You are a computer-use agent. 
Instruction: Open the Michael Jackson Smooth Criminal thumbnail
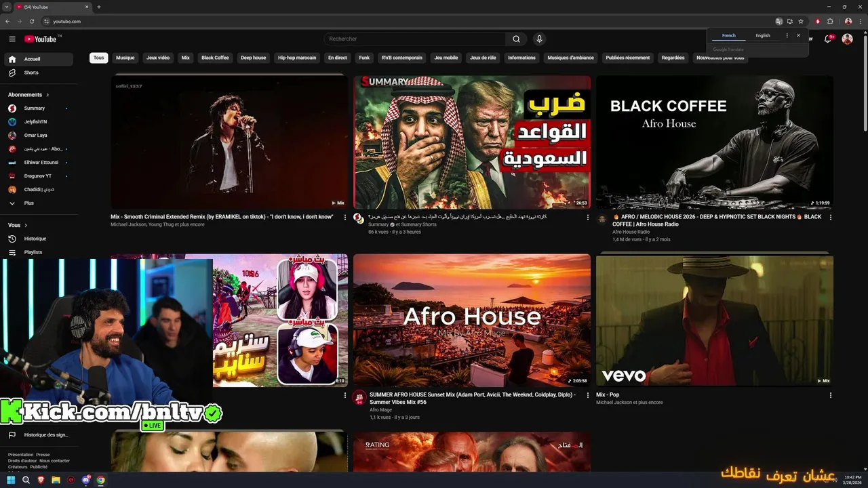229,142
